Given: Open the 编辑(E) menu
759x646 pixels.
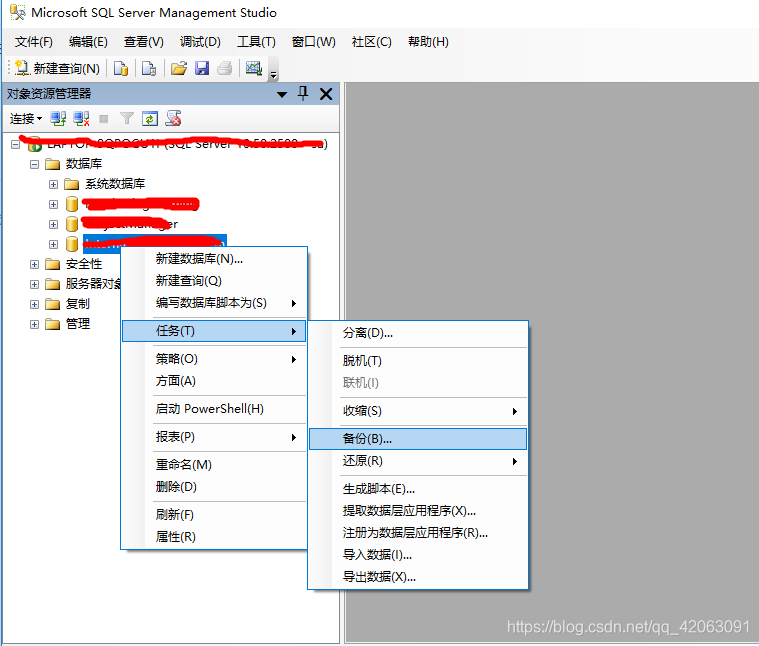Looking at the screenshot, I should tap(88, 42).
